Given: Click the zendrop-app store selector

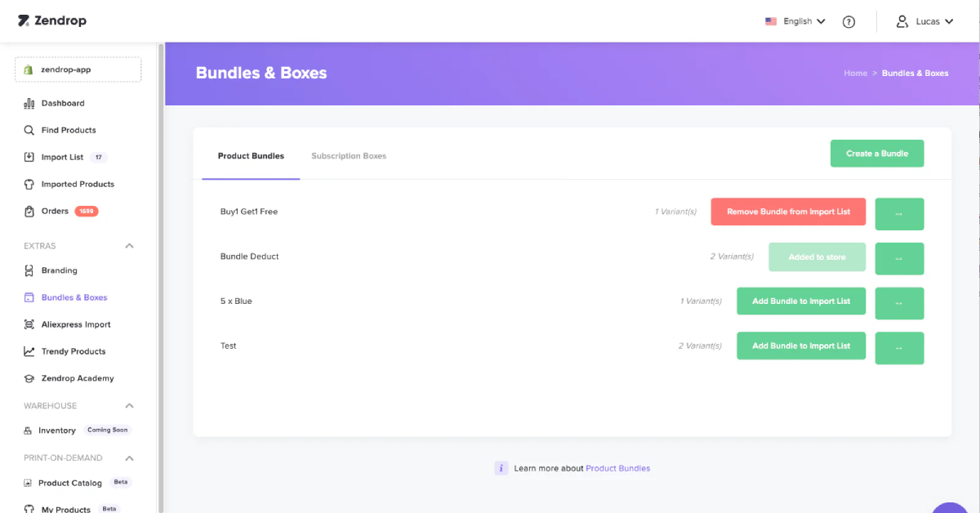Looking at the screenshot, I should pos(78,69).
